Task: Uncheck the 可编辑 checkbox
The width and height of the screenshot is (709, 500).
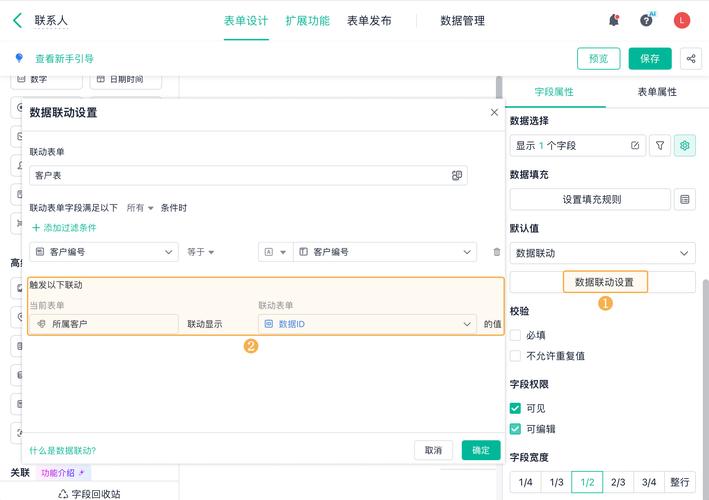Action: pos(515,429)
